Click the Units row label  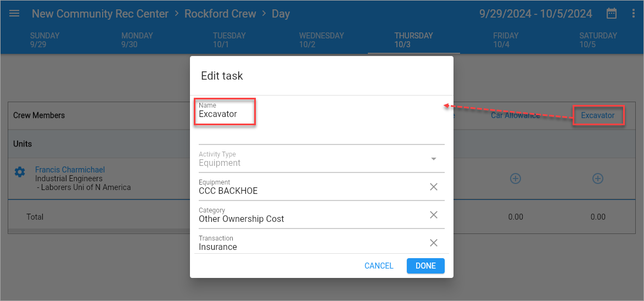[23, 144]
